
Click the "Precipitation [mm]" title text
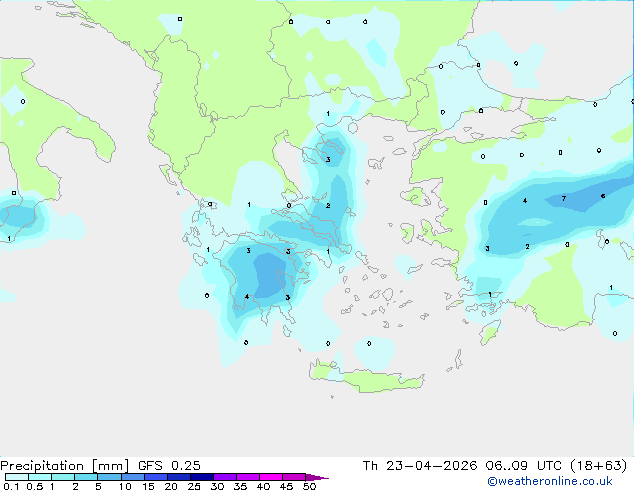coord(64,466)
